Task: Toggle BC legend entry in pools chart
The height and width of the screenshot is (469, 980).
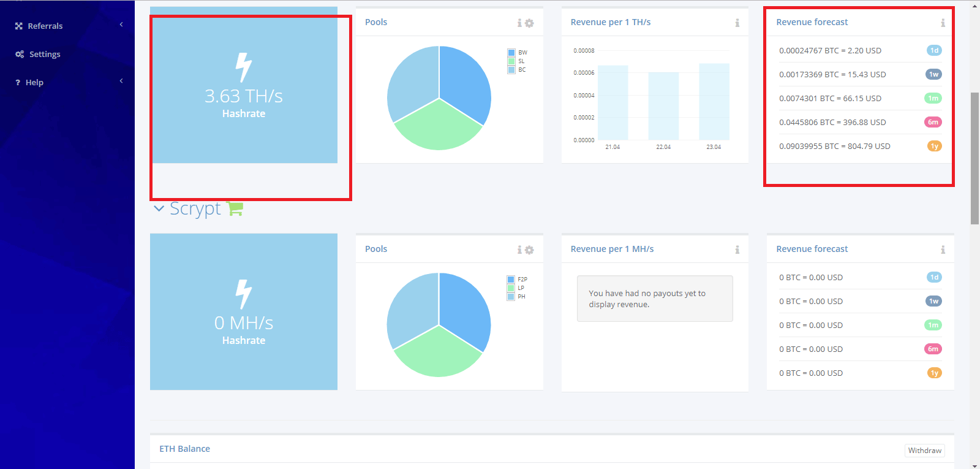Action: [x=517, y=70]
